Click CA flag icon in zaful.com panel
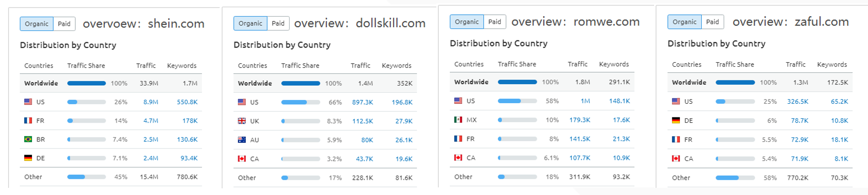Viewport: 868px width, 195px height. [676, 158]
